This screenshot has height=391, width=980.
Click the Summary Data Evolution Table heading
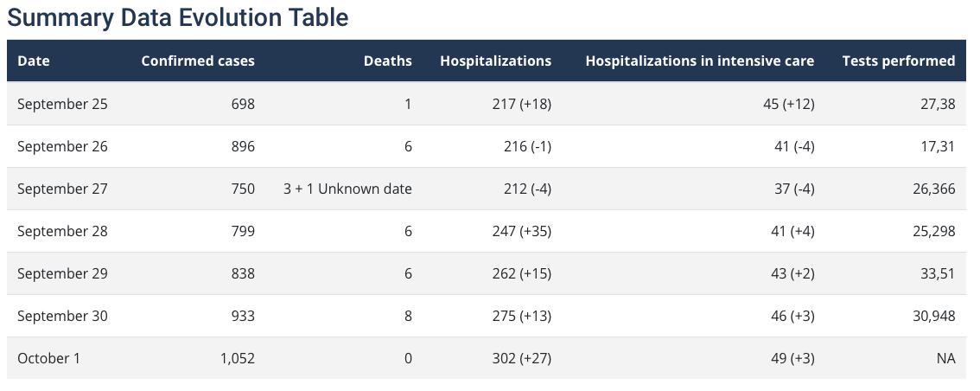tap(178, 16)
